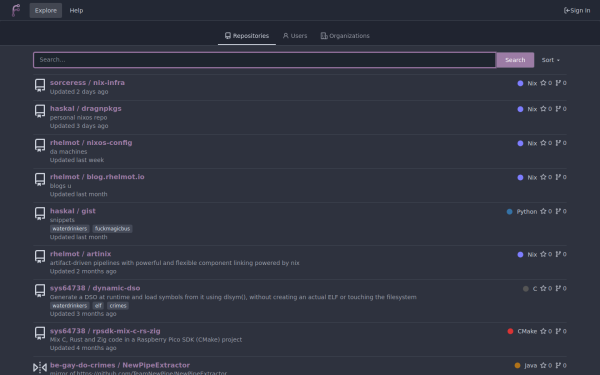The width and height of the screenshot is (600, 375).
Task: Select the waterdrinkers tag under dynamic-dso
Action: [x=70, y=305]
